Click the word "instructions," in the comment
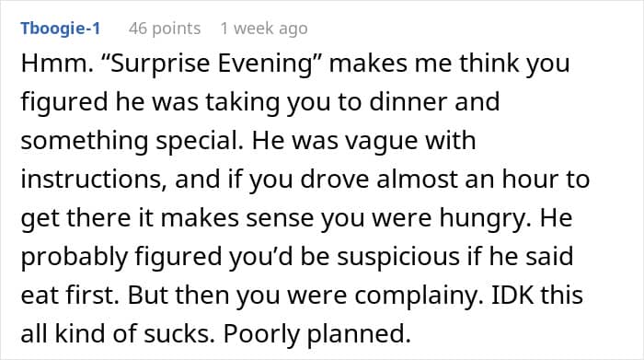The image size is (644, 360). tap(94, 180)
